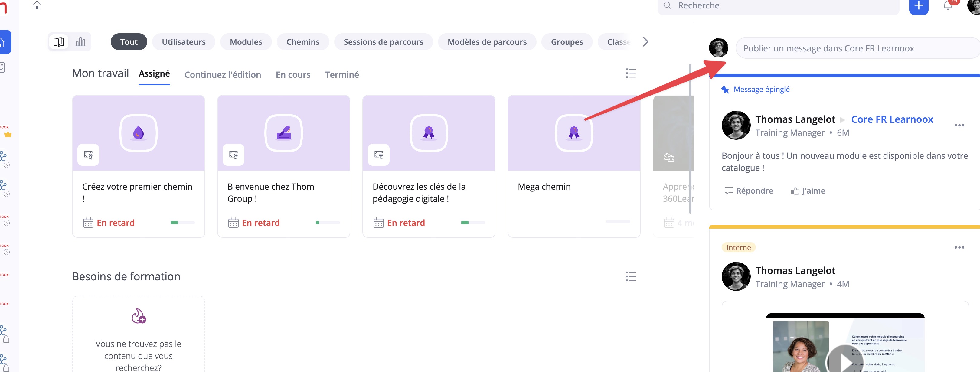Toggle list view for Mon travail

pos(631,73)
